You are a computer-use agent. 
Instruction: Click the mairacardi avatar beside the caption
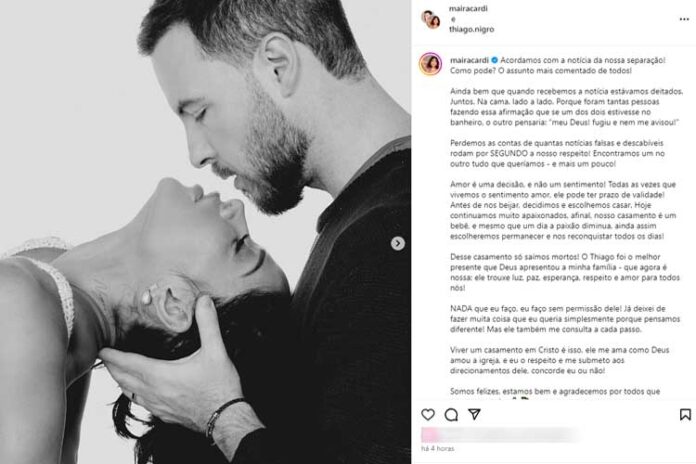point(431,64)
